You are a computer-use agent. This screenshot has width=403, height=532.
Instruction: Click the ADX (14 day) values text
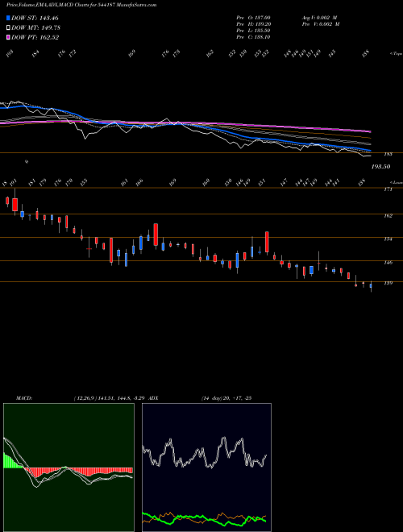point(226,398)
